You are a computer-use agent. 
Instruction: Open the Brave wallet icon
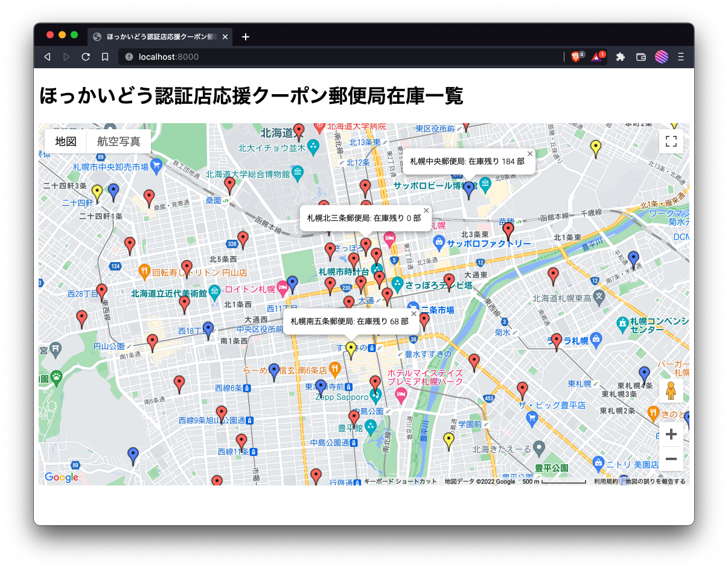tap(641, 57)
